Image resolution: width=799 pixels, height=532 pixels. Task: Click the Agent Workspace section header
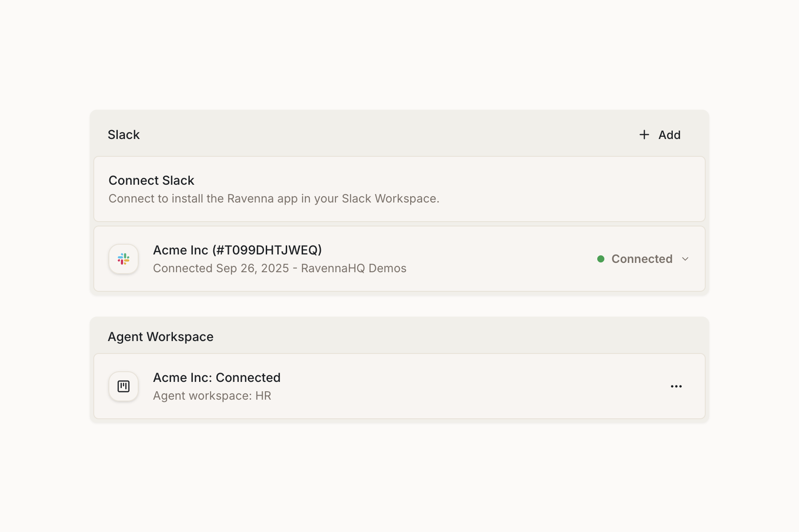click(160, 337)
